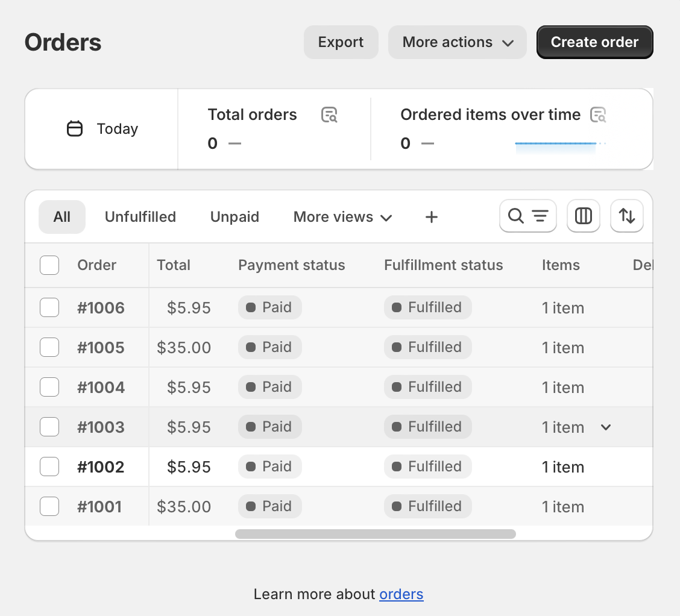Switch to the All orders tab
Viewport: 680px width, 616px height.
pyautogui.click(x=62, y=217)
